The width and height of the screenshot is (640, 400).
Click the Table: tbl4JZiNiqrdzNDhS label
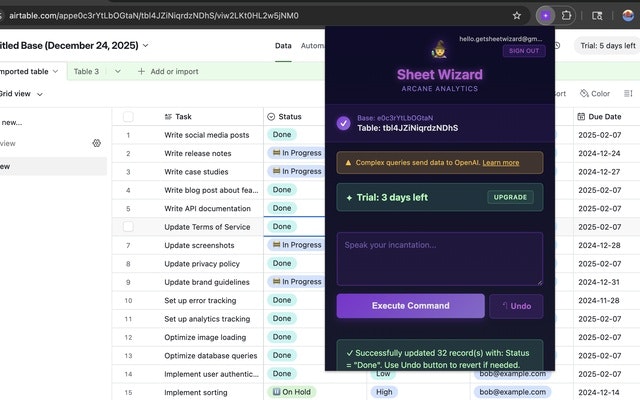pyautogui.click(x=407, y=128)
